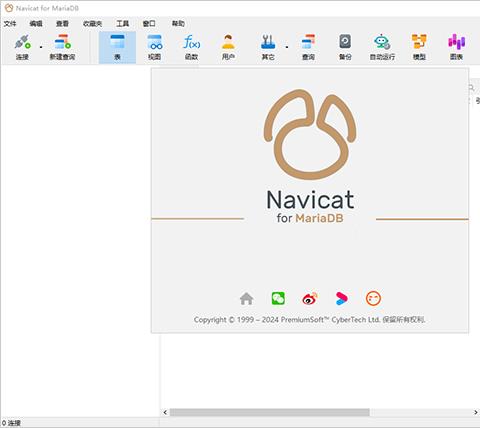Open the 函数 f(x) Function icon

tap(192, 42)
